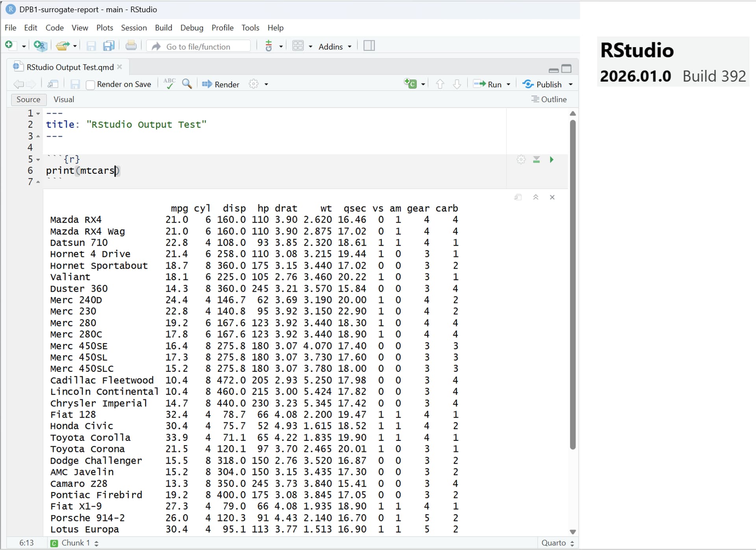Open the Session menu

pyautogui.click(x=133, y=28)
